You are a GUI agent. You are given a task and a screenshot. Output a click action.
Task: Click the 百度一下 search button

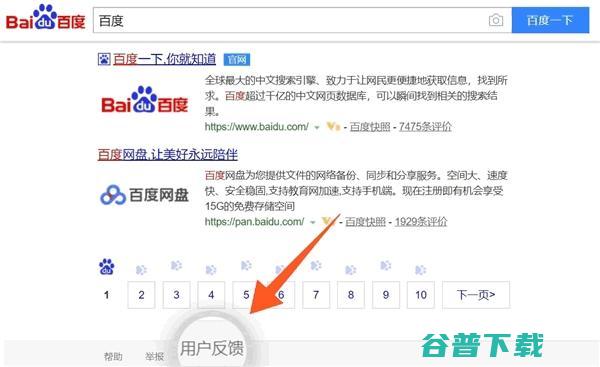pyautogui.click(x=550, y=20)
